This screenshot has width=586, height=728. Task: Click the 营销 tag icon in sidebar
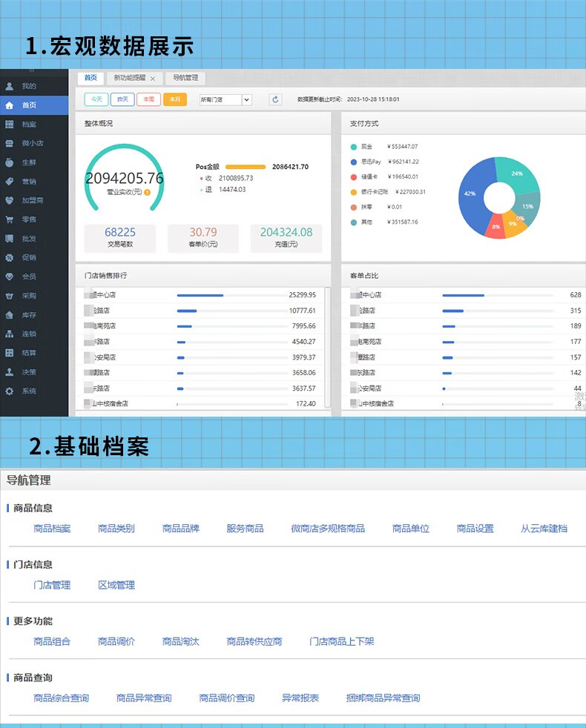[9, 182]
